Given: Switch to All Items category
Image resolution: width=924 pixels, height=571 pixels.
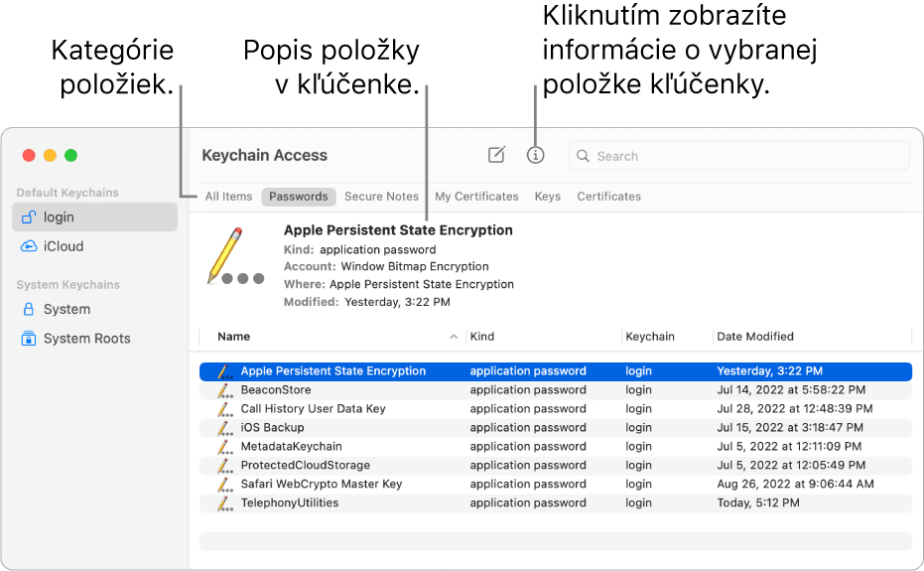Looking at the screenshot, I should tap(228, 197).
